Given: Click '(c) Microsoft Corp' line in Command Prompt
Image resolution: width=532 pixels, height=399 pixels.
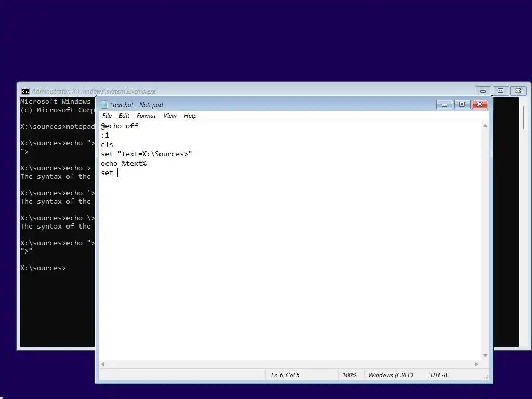Looking at the screenshot, I should pos(57,110).
